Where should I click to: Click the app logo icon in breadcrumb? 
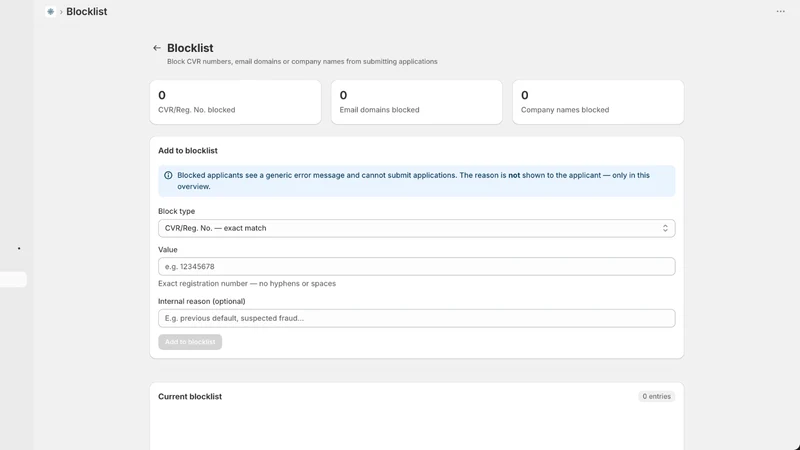(51, 11)
